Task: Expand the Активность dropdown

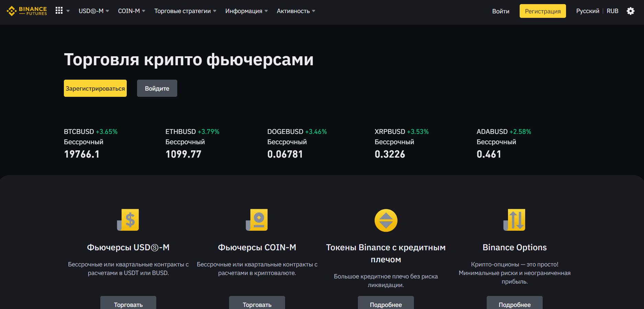Action: (x=294, y=11)
